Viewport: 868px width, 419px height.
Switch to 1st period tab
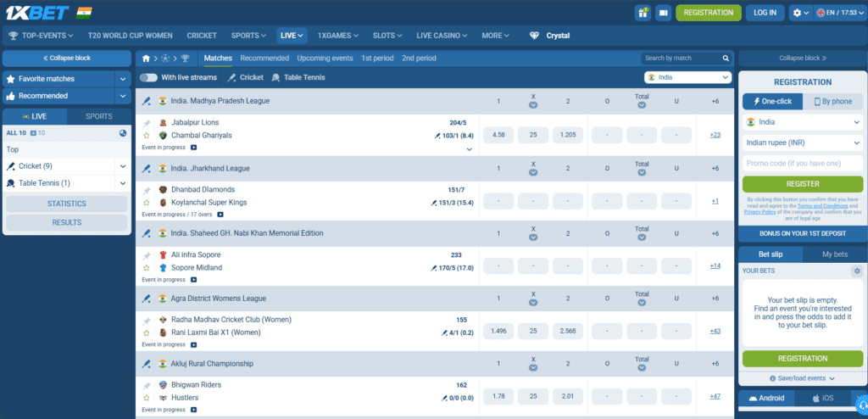(x=377, y=59)
